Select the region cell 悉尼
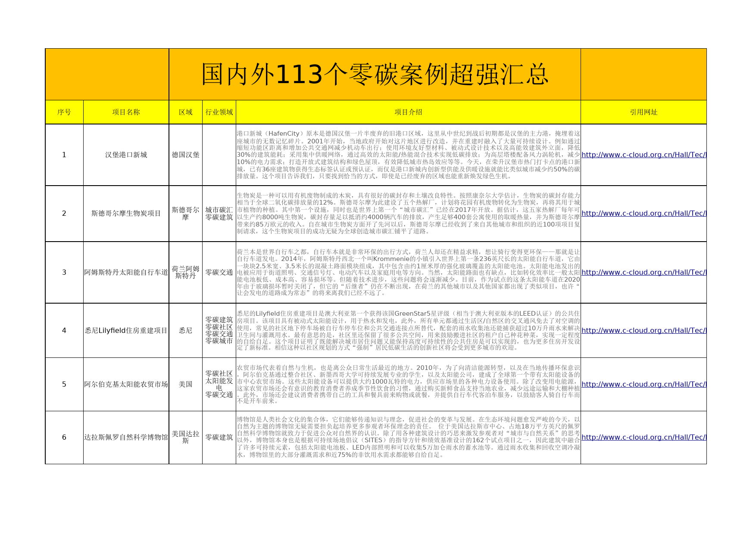Viewport: 756px width, 534px height. pyautogui.click(x=186, y=331)
